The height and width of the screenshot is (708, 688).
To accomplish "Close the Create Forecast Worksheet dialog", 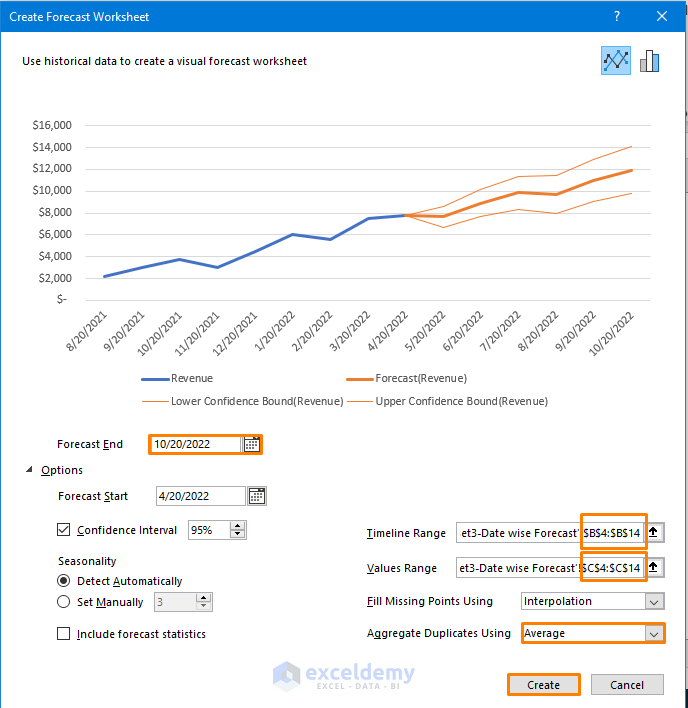I will coord(662,16).
